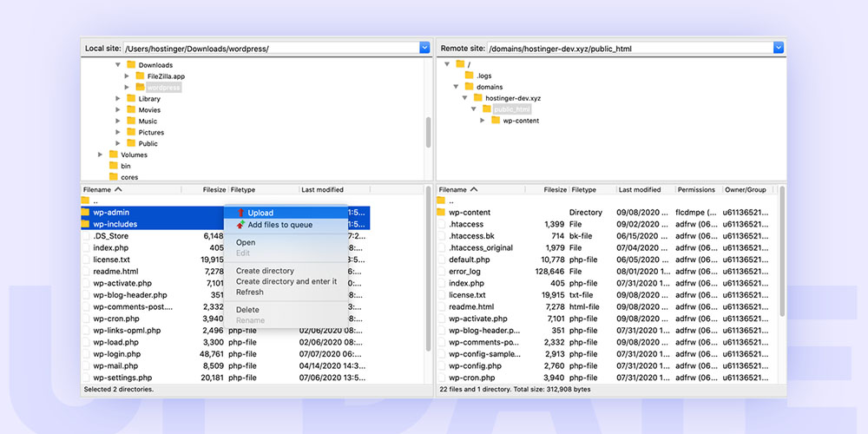Click the wp-admin folder icon in local list
868x434 pixels.
(85, 212)
